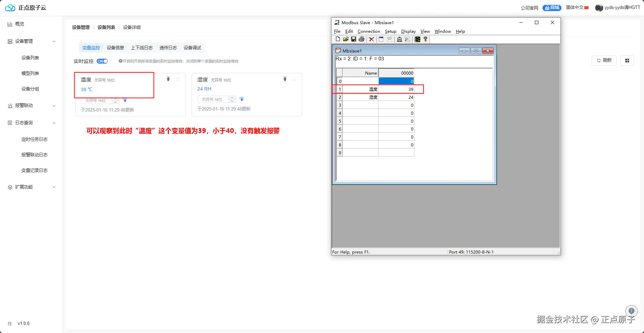This screenshot has width=644, height=333.
Task: Open 定时任务日志 in sidebar
Action: pyautogui.click(x=35, y=139)
